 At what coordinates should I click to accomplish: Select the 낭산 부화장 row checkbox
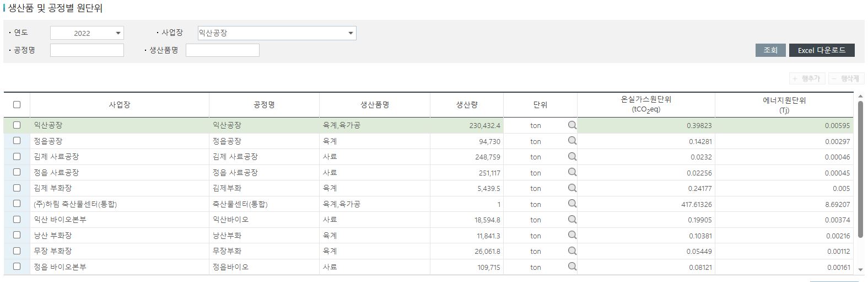(17, 235)
